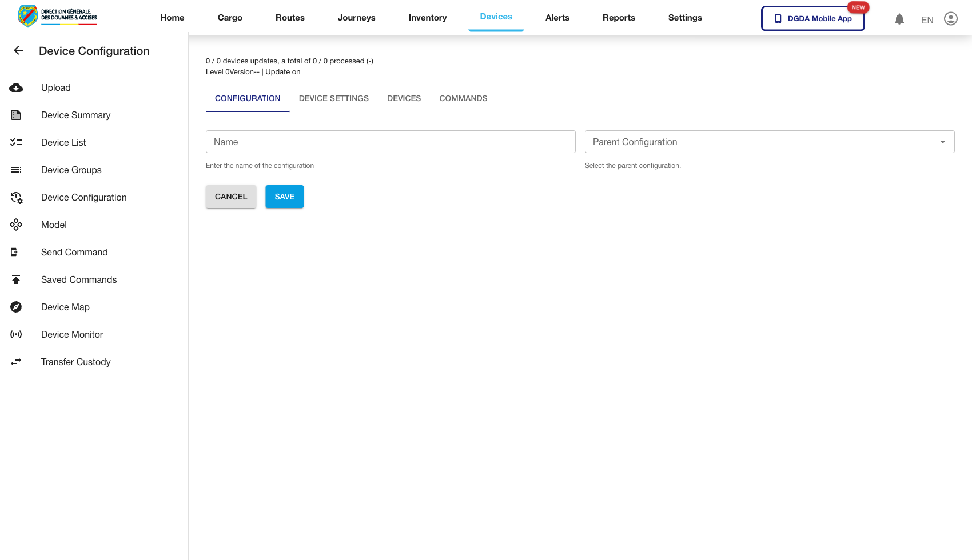Switch to the DEVICE SETTINGS tab
Viewport: 972px width, 560px height.
tap(333, 98)
